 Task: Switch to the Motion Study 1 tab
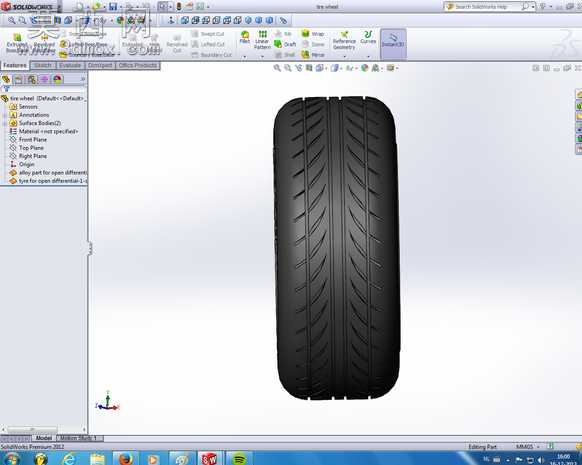tap(79, 438)
